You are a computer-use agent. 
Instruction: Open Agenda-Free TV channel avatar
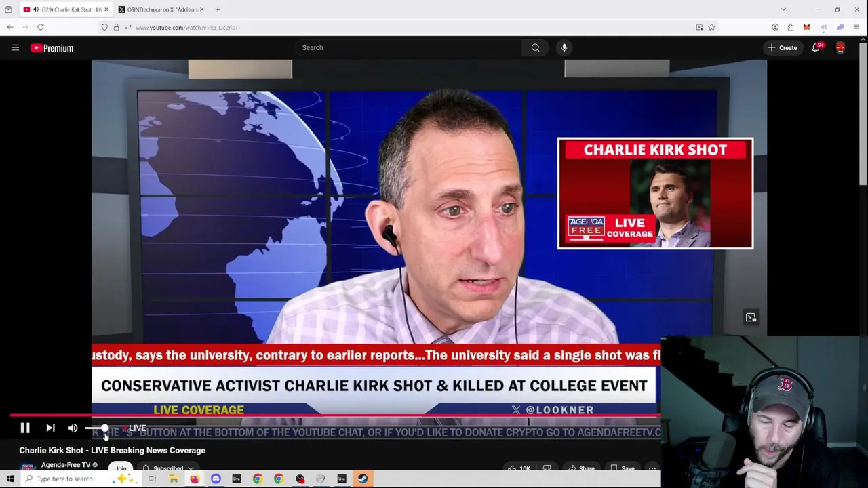(28, 468)
